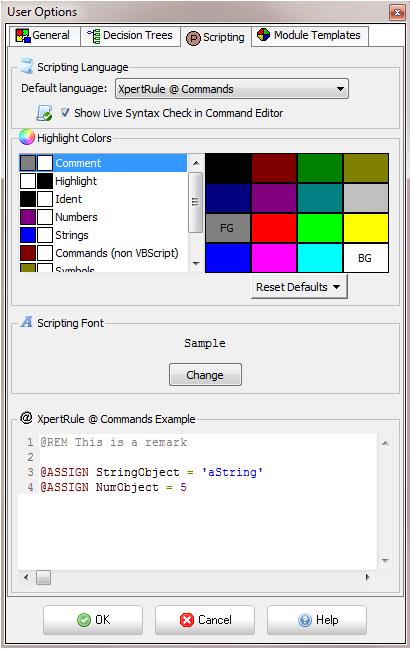Click the blue foreground swatch for Strings

tap(28, 235)
